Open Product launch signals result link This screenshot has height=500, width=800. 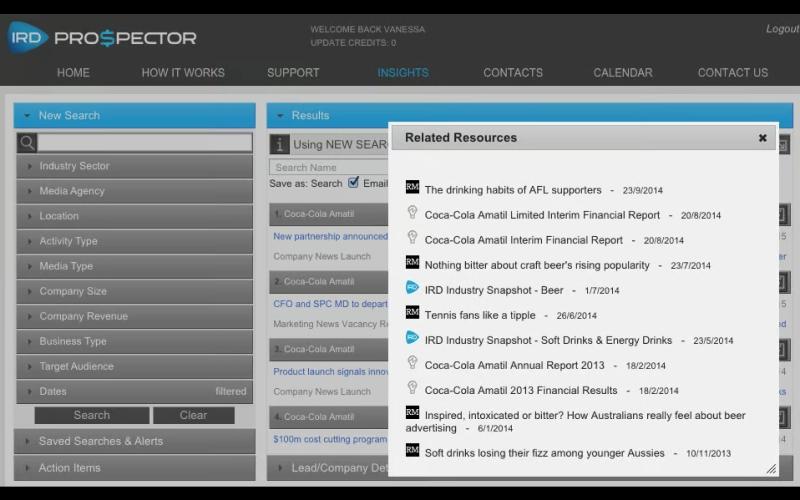click(331, 371)
